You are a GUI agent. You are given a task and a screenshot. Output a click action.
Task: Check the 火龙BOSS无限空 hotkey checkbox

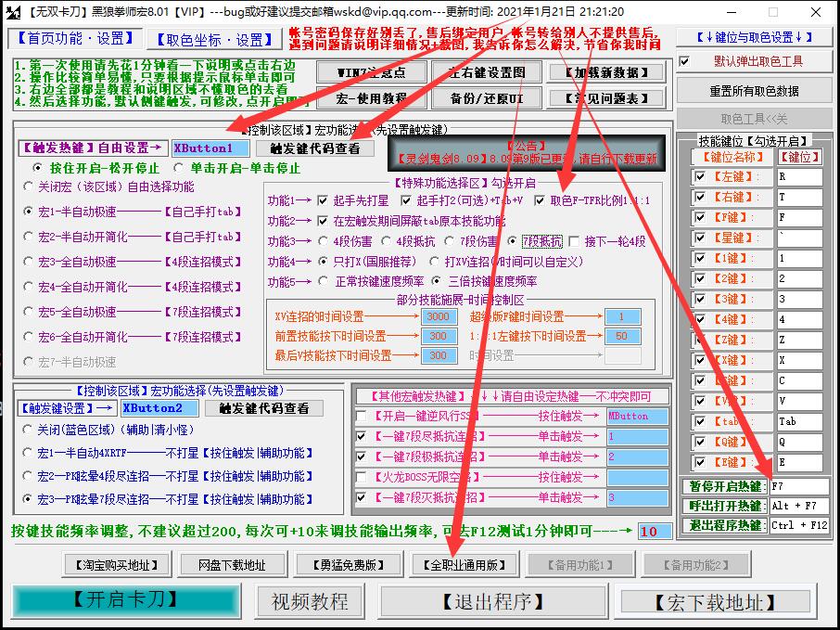pos(361,478)
